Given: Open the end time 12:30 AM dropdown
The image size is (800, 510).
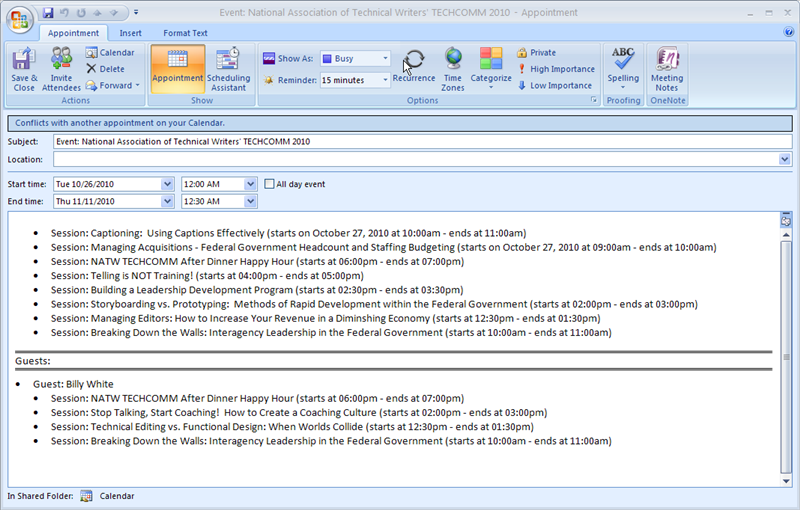Looking at the screenshot, I should [x=250, y=201].
